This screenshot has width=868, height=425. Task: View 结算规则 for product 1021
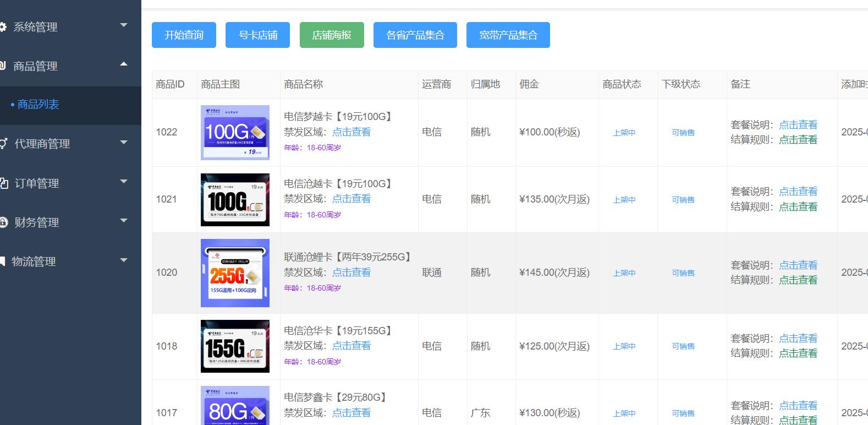pos(798,207)
